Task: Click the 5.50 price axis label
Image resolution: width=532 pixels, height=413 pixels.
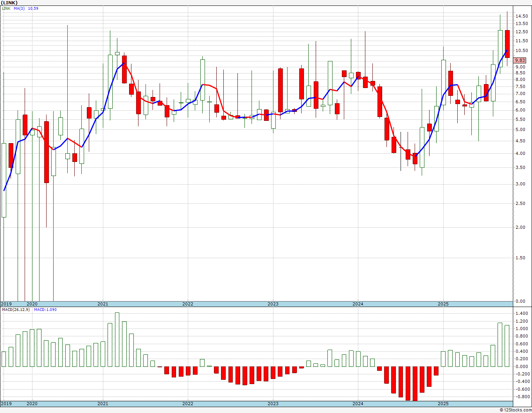Action: click(520, 119)
